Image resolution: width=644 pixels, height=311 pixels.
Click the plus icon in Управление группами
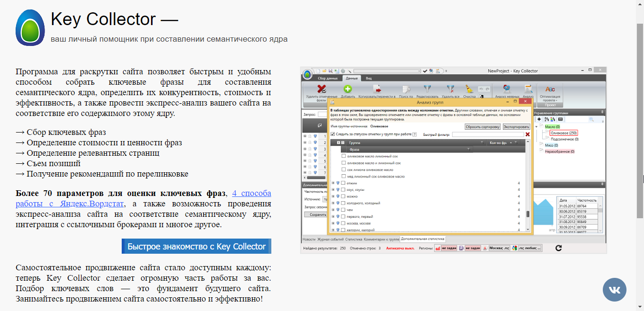pyautogui.click(x=539, y=120)
